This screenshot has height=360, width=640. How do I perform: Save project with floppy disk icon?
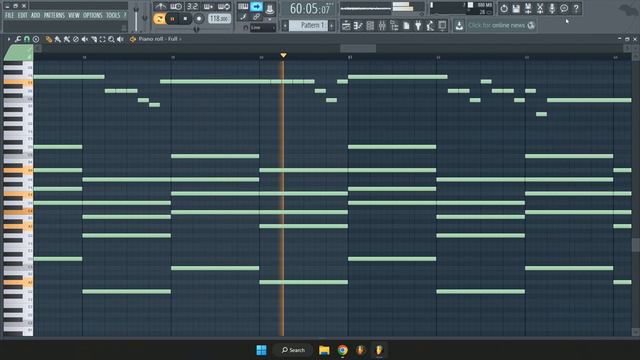pos(516,8)
